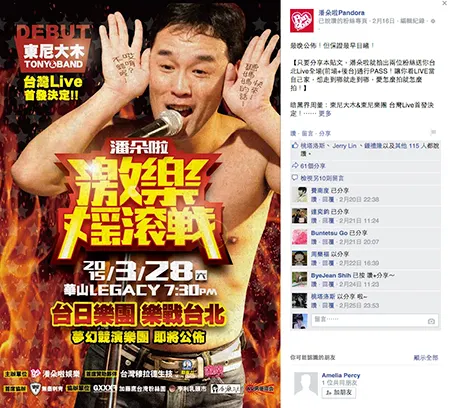Click the thumbs-up likes icon
Viewport: 450px width, 408px height.
(x=295, y=146)
